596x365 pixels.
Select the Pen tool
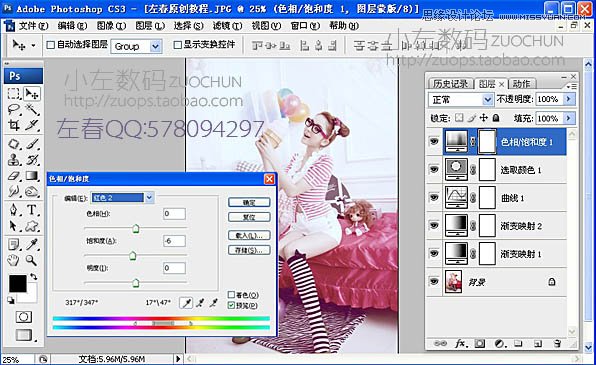[x=14, y=210]
